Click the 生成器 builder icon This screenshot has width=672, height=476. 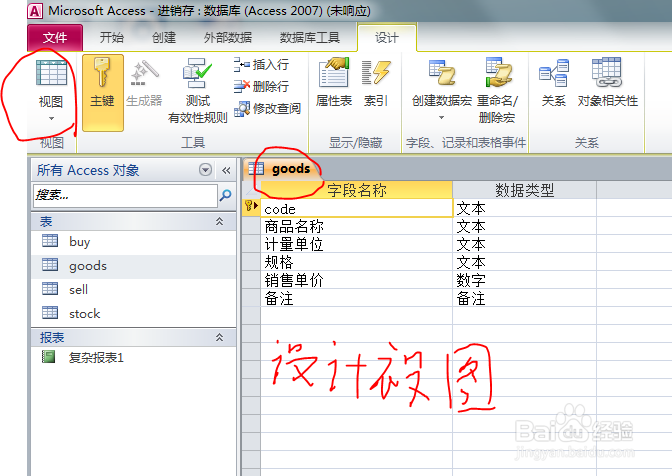click(x=144, y=72)
